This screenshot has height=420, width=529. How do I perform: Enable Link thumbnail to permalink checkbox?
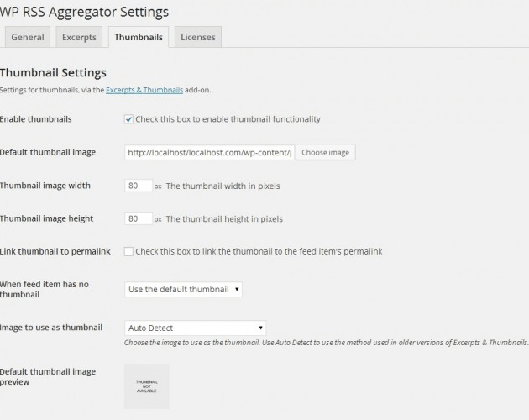128,251
